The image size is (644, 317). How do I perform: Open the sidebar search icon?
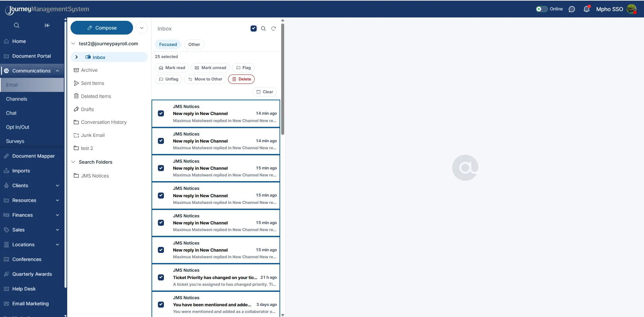pyautogui.click(x=16, y=25)
